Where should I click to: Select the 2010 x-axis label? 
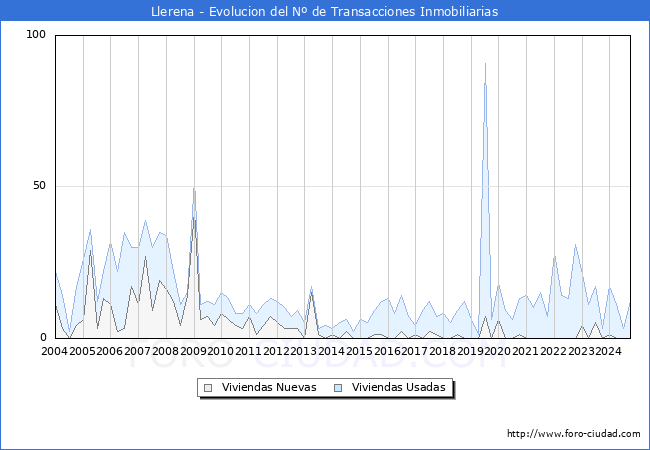[x=221, y=351]
